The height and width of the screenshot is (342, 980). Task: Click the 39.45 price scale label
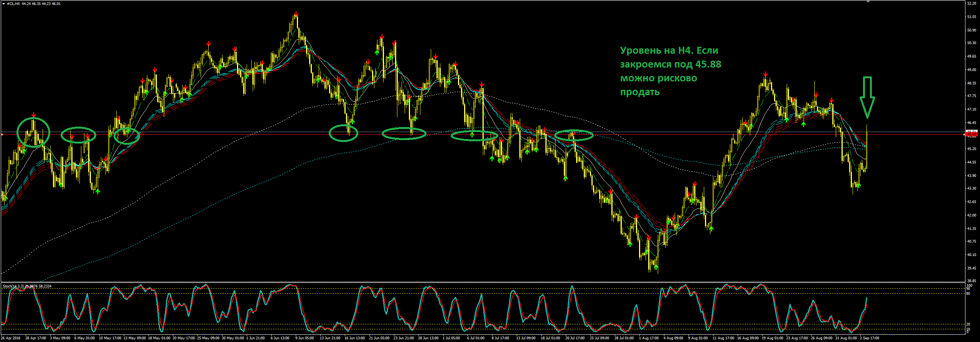coord(971,268)
